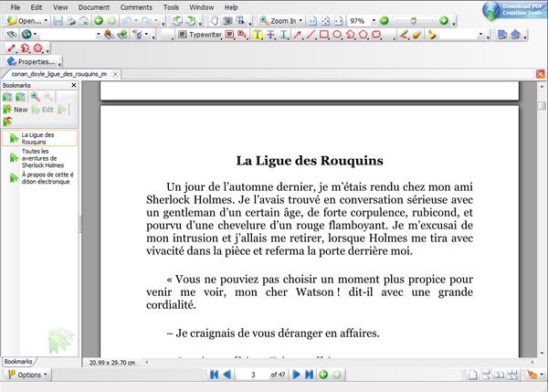Click the next page arrow
Viewport: 548px width, 392px height.
click(x=297, y=375)
